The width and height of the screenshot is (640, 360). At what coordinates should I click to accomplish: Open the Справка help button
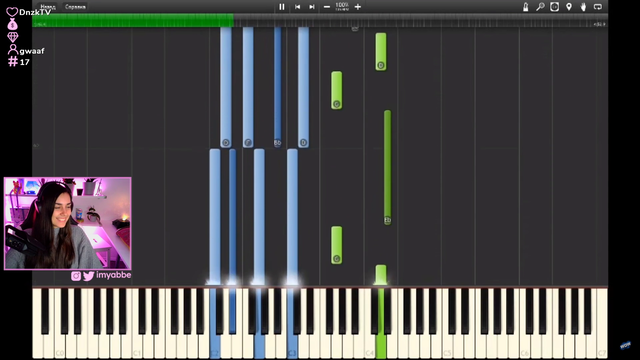click(75, 7)
